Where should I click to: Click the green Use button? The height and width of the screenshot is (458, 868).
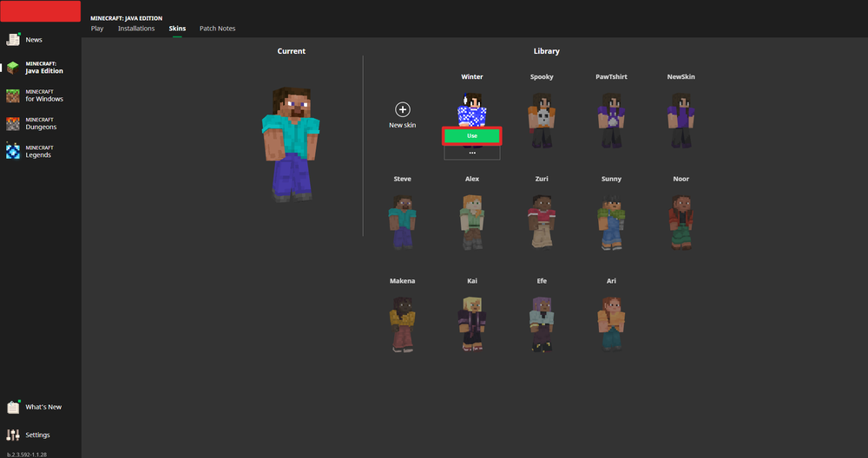pos(472,136)
